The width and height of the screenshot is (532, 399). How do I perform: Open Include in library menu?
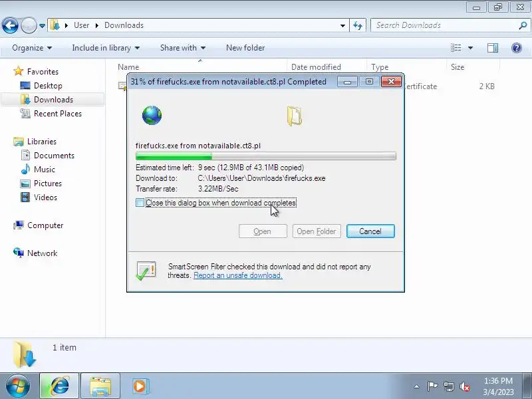point(106,48)
